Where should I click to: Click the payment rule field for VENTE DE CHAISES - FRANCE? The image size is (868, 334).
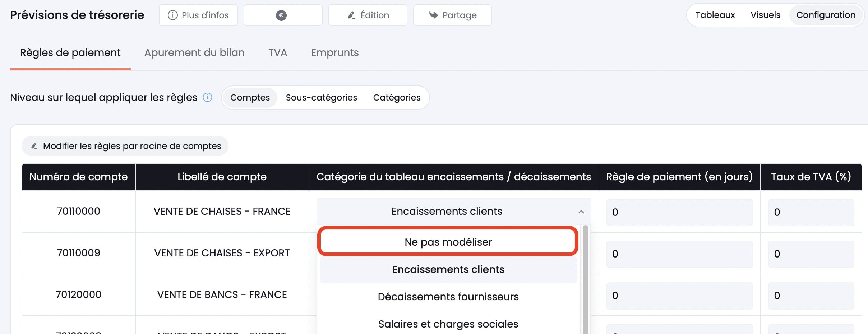tap(679, 212)
